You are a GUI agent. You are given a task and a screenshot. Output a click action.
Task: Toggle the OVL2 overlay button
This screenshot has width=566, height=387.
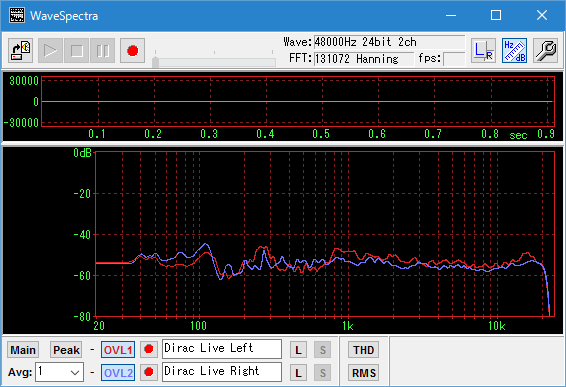pos(118,373)
